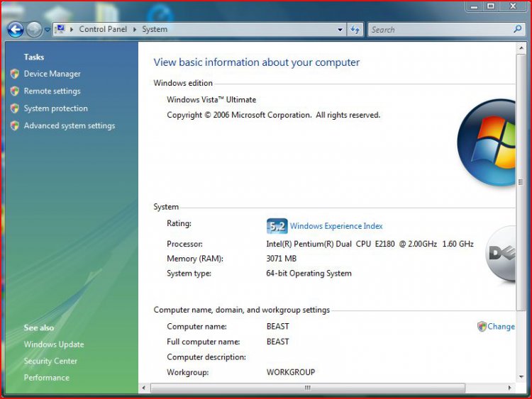Screen dimensions: 532x399
Task: Minimize the System window
Action: click(x=475, y=6)
